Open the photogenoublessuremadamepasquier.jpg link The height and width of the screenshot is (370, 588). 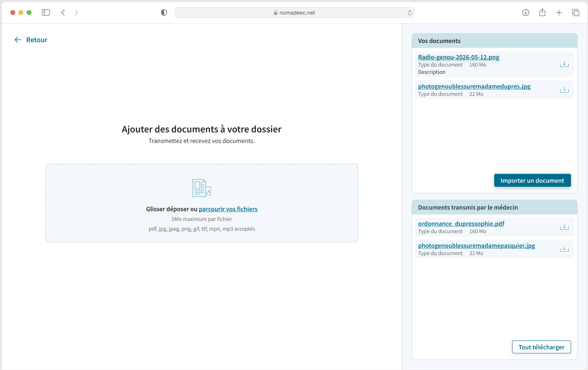(477, 246)
